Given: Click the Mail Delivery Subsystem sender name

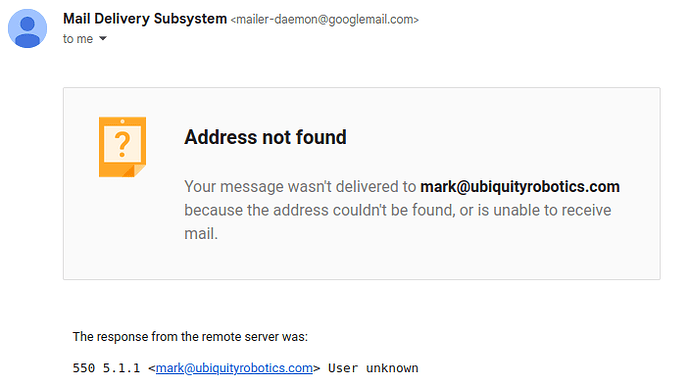Looking at the screenshot, I should click(x=145, y=19).
